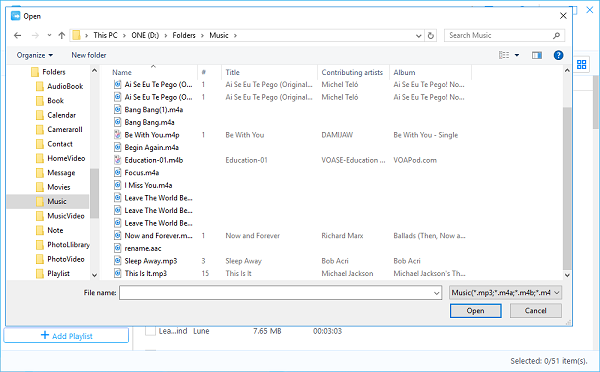The image size is (600, 372).
Task: Select Education-01.m4b file icon
Action: pos(117,160)
